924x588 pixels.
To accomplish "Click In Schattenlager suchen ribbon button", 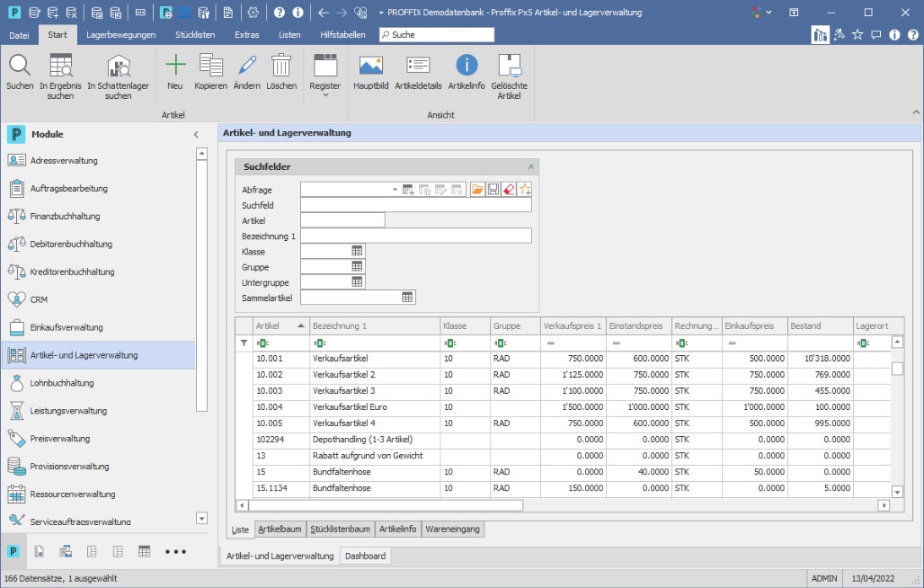I will [x=119, y=76].
